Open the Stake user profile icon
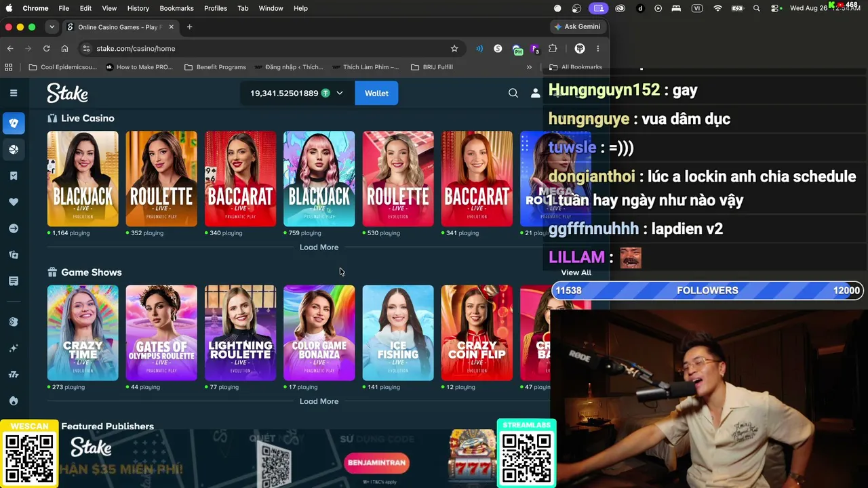Viewport: 868px width, 488px height. click(x=535, y=93)
